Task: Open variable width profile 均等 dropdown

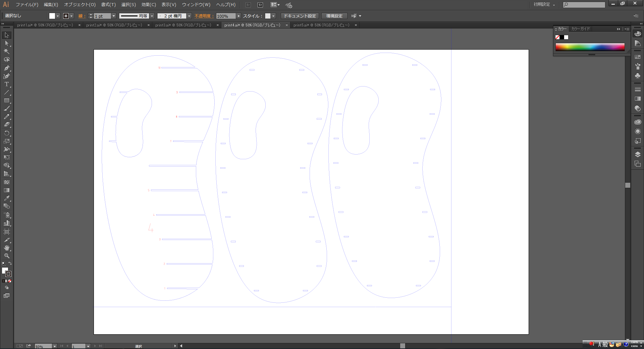Action: 152,16
